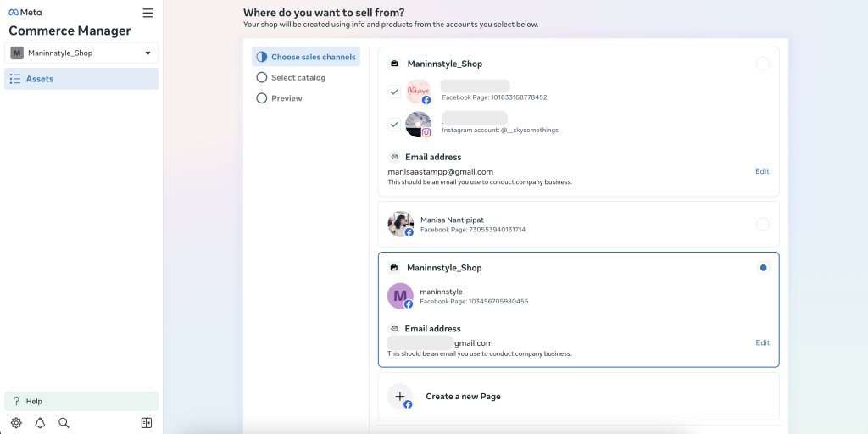Go to the Preview step
The width and height of the screenshot is (868, 434).
pyautogui.click(x=287, y=98)
